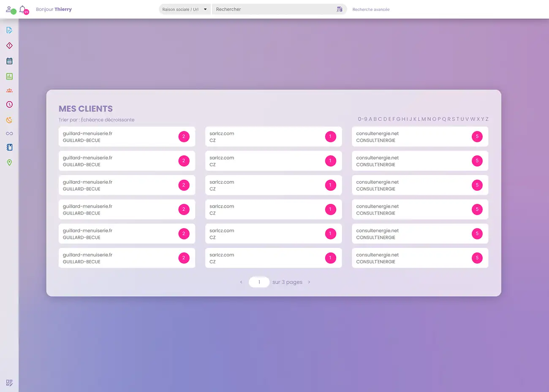Click the warning diamond sidebar icon

click(9, 46)
